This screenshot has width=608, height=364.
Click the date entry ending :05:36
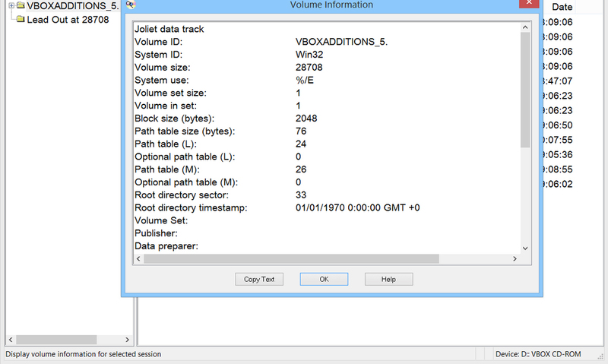coord(558,155)
